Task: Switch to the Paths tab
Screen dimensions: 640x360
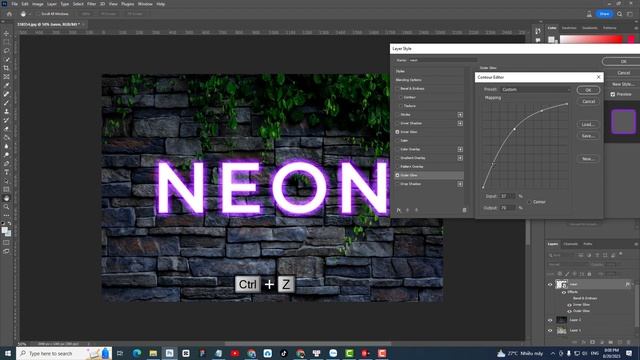Action: tap(588, 244)
